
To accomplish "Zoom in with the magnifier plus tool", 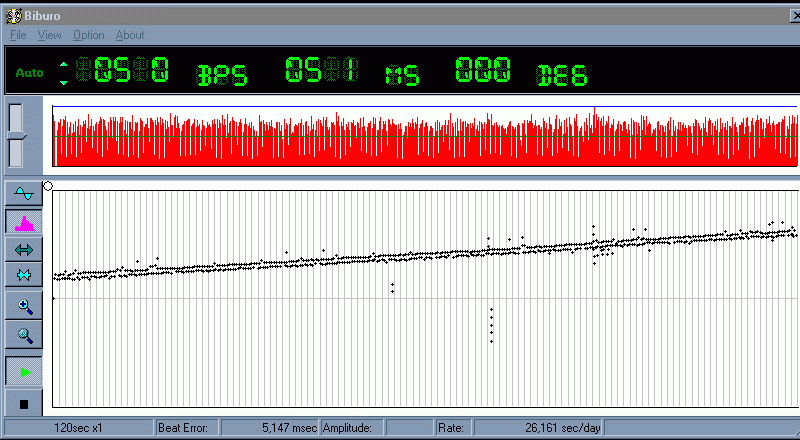I will (x=24, y=307).
